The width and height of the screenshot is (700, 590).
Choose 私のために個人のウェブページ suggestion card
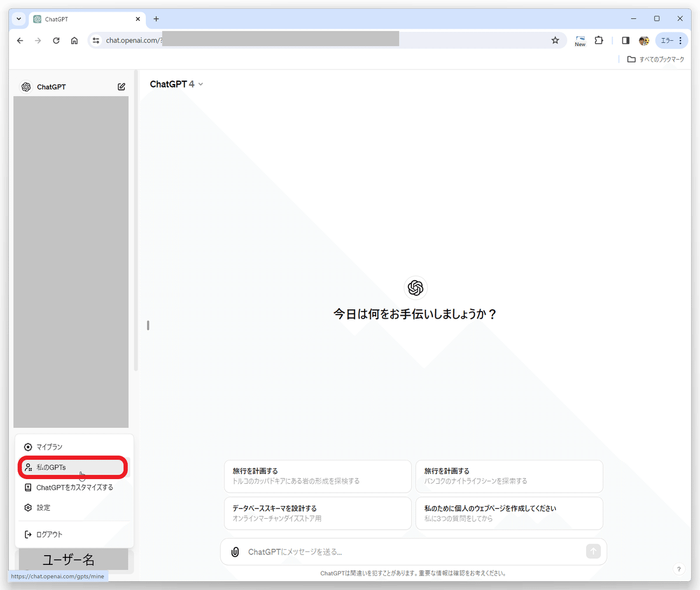pos(509,514)
